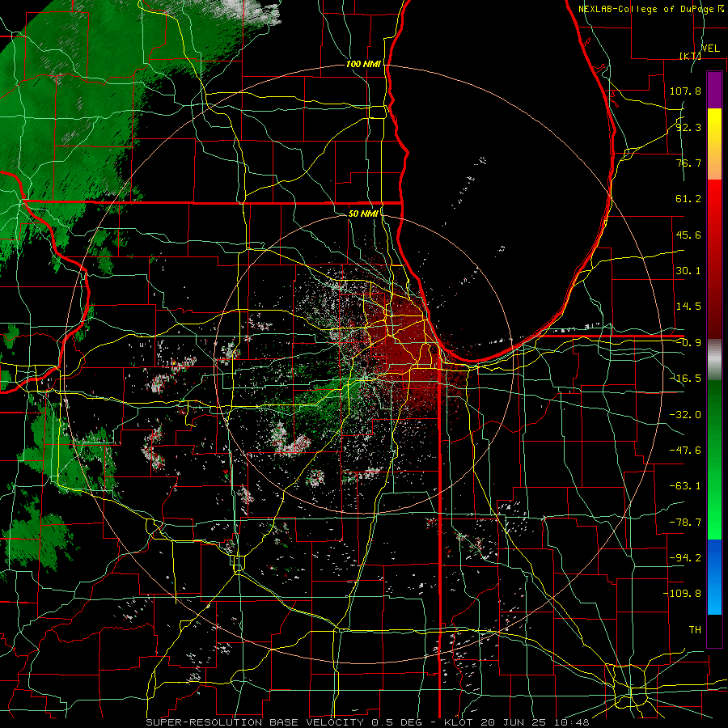Select the -109.8 scale value
The height and width of the screenshot is (728, 728).
point(682,594)
